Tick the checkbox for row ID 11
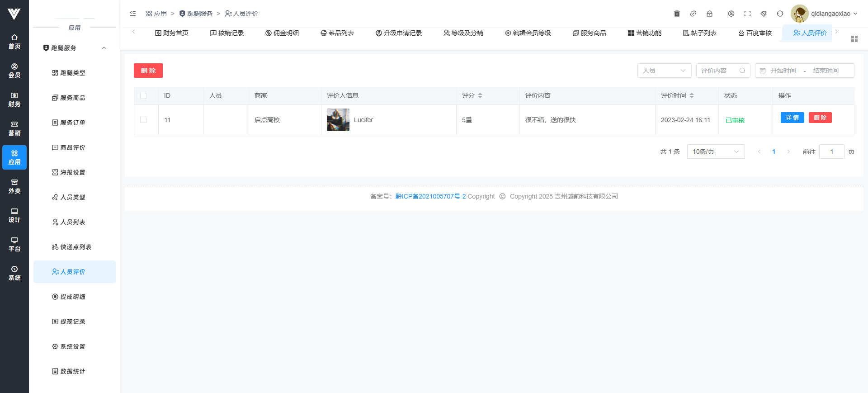 143,120
